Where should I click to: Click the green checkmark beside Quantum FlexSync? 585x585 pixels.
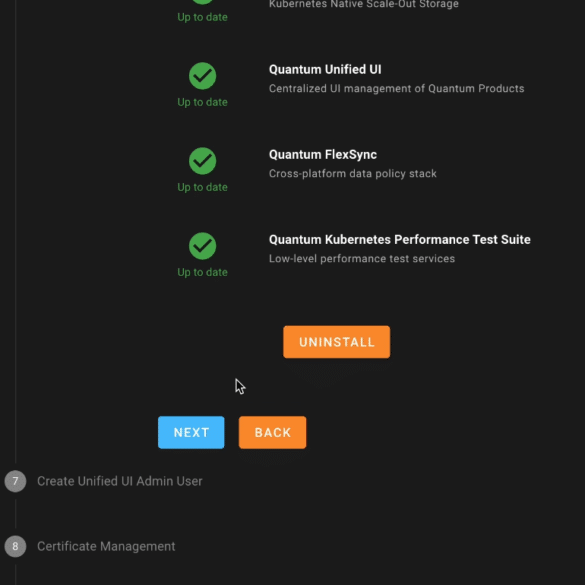202,161
